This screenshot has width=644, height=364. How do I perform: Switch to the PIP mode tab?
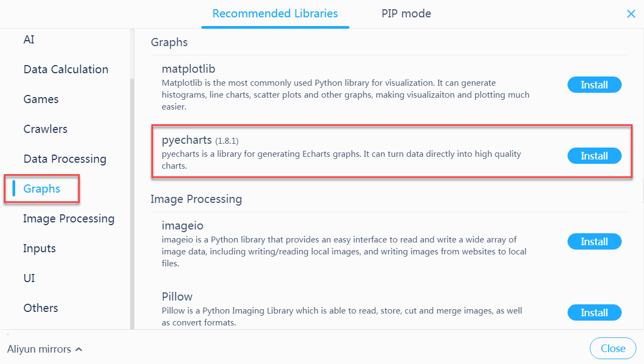coord(406,14)
